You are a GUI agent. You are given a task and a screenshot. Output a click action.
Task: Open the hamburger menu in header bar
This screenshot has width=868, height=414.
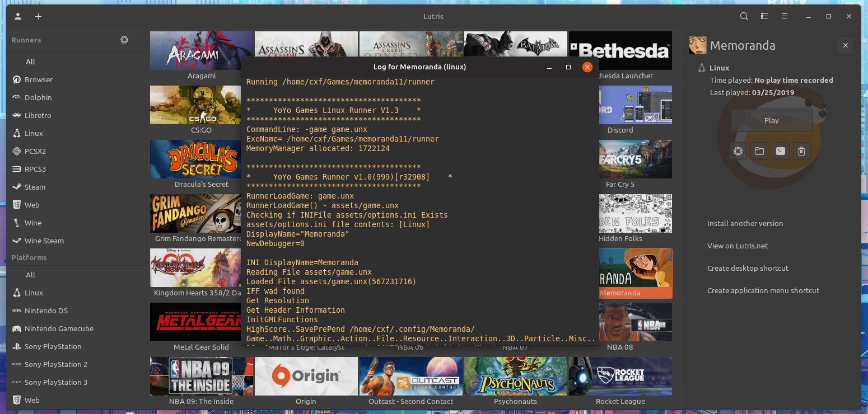click(785, 16)
